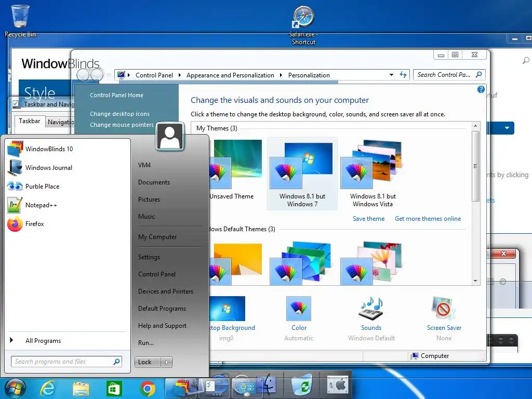The image size is (532, 399).
Task: Click the Search programs and files box
Action: pyautogui.click(x=66, y=362)
